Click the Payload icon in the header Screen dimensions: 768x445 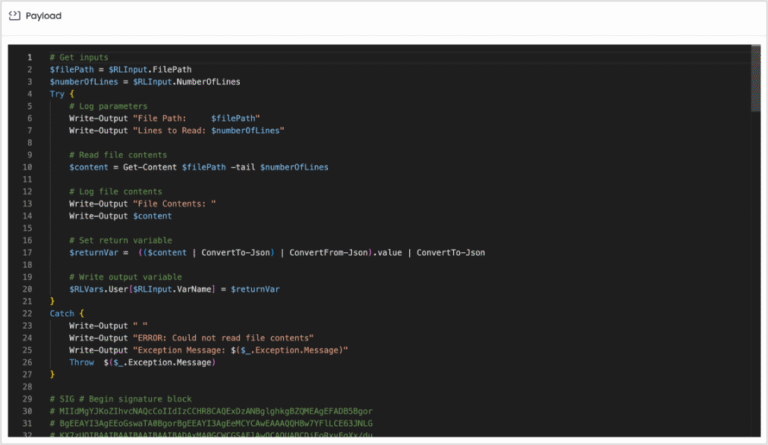pos(16,16)
